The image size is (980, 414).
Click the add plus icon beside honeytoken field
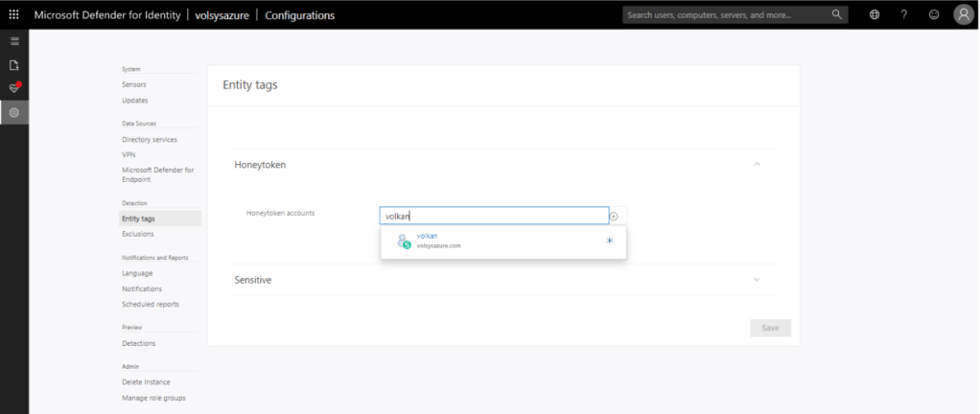tap(615, 216)
